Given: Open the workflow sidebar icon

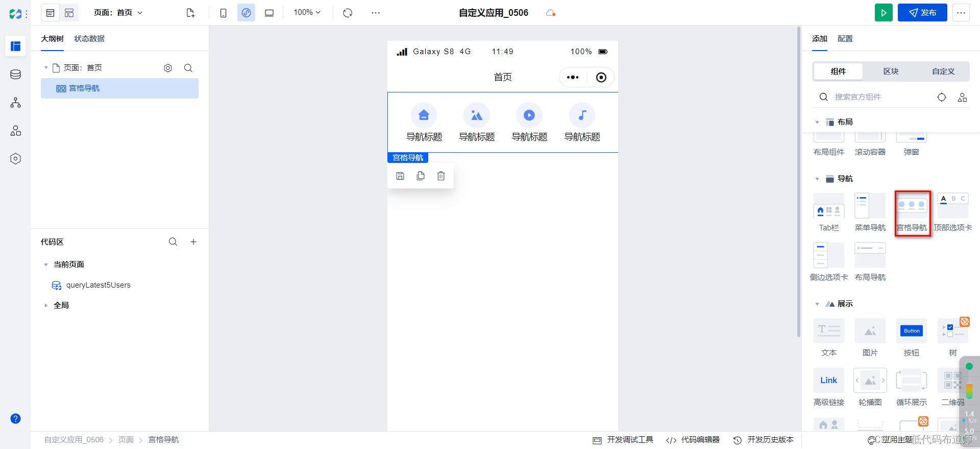Looking at the screenshot, I should (15, 103).
